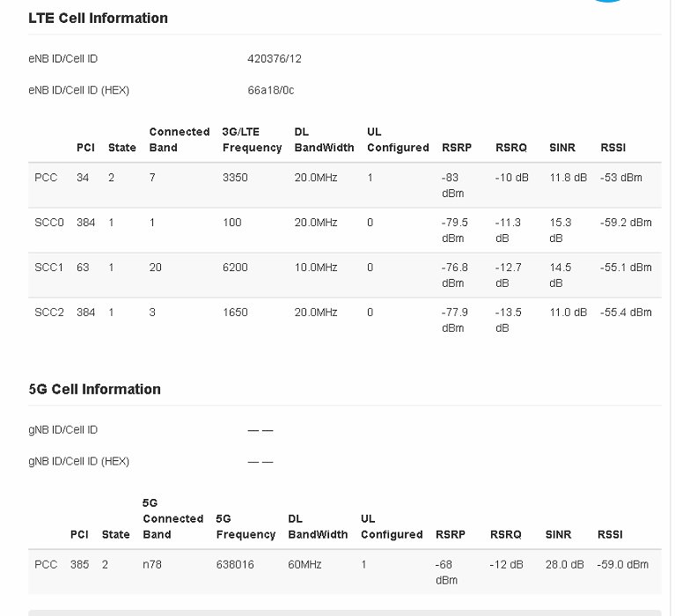
Task: Select the eNB ID/Cell ID value 420376/12
Action: coord(275,59)
